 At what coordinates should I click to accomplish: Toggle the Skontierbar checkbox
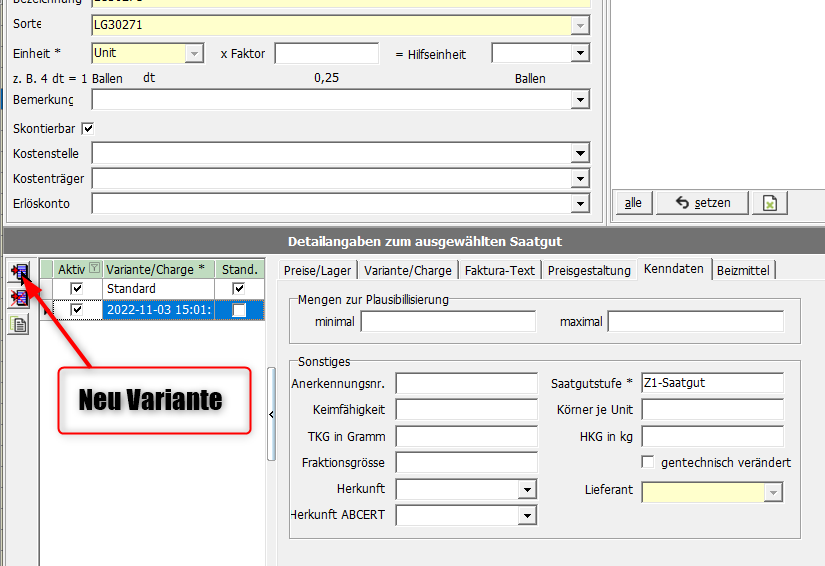(x=88, y=128)
